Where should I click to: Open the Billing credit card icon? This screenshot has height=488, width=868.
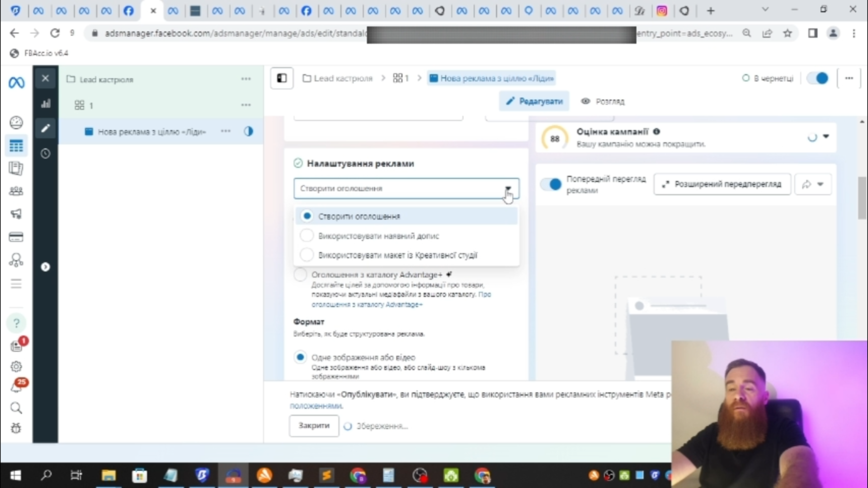coord(16,237)
